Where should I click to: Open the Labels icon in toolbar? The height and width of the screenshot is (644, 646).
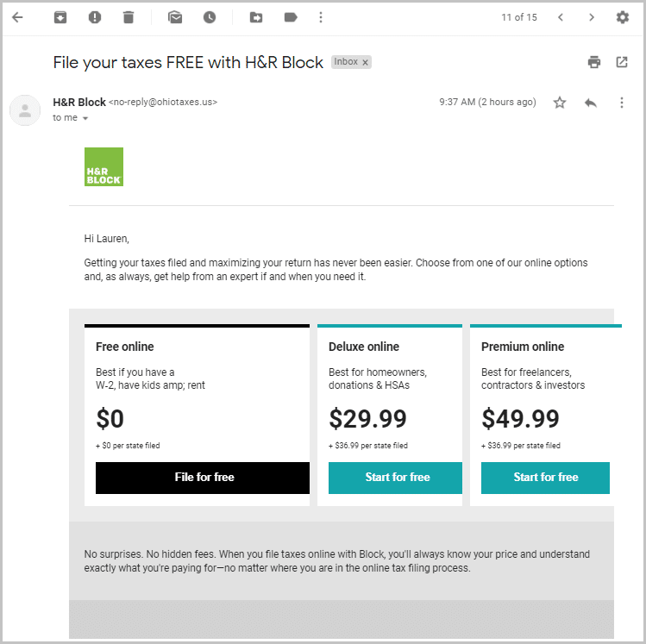pyautogui.click(x=291, y=17)
